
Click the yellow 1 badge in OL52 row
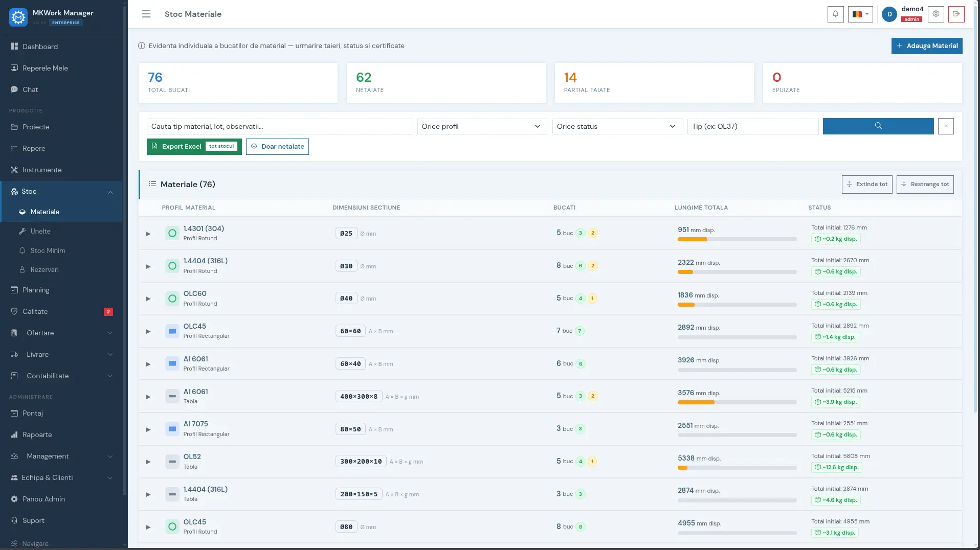(592, 462)
